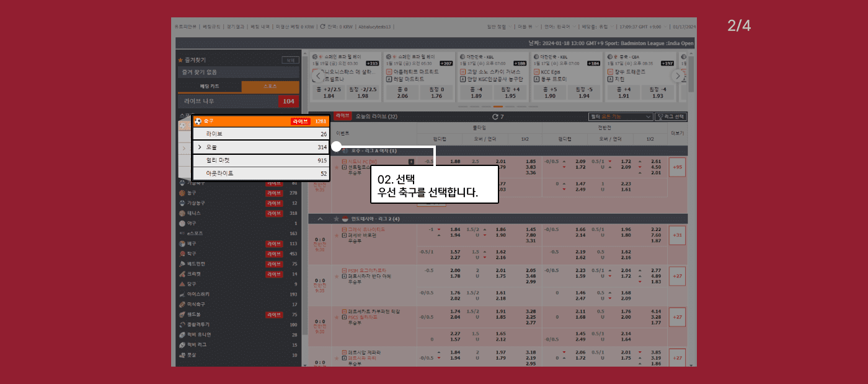
Task: Click the +95 more markets button
Action: [x=677, y=167]
